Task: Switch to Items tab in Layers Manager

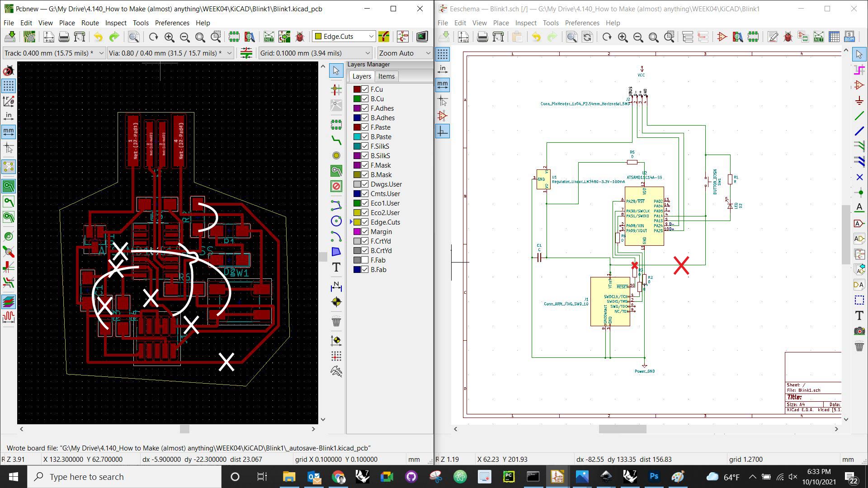Action: tap(387, 76)
